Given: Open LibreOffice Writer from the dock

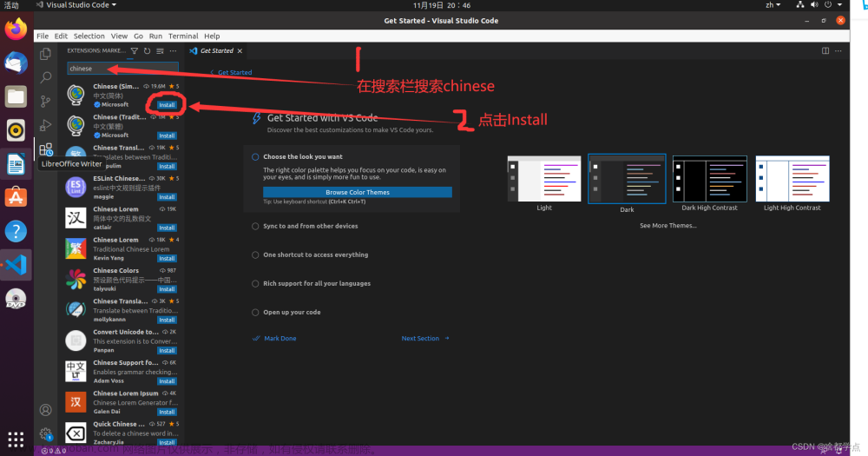Looking at the screenshot, I should pos(16,164).
